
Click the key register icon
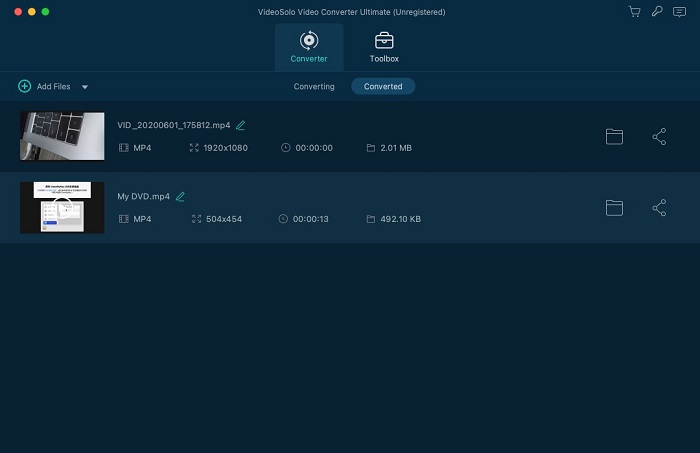click(657, 12)
